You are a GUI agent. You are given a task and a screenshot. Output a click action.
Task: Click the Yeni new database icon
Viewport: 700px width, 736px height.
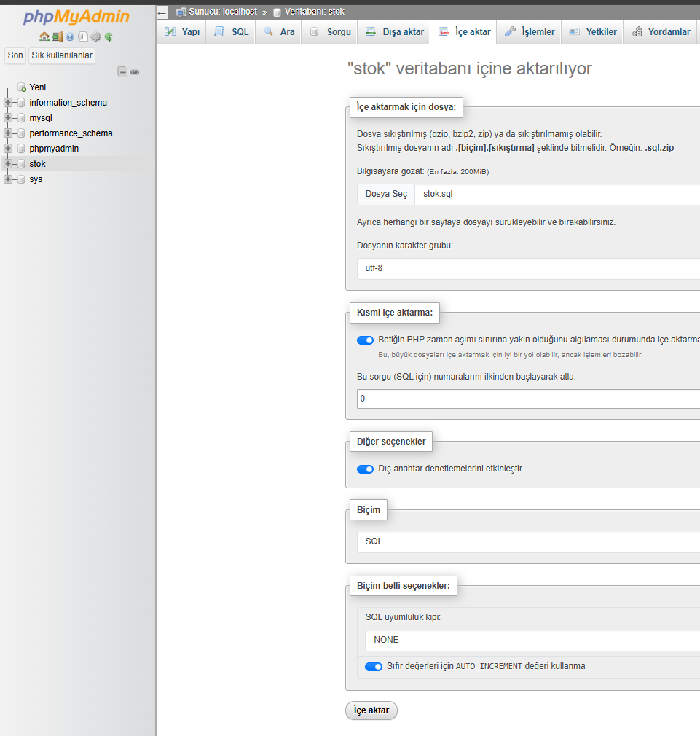[x=22, y=87]
